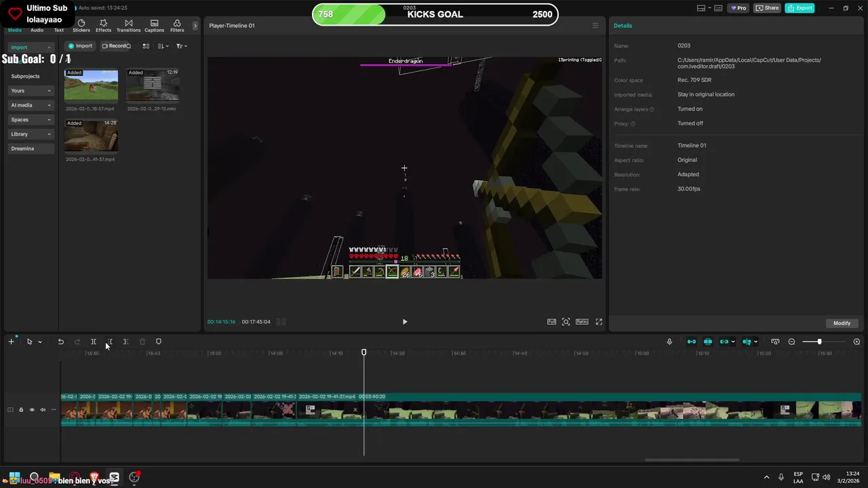Collapse the Import sidebar section
868x488 pixels.
pos(31,47)
